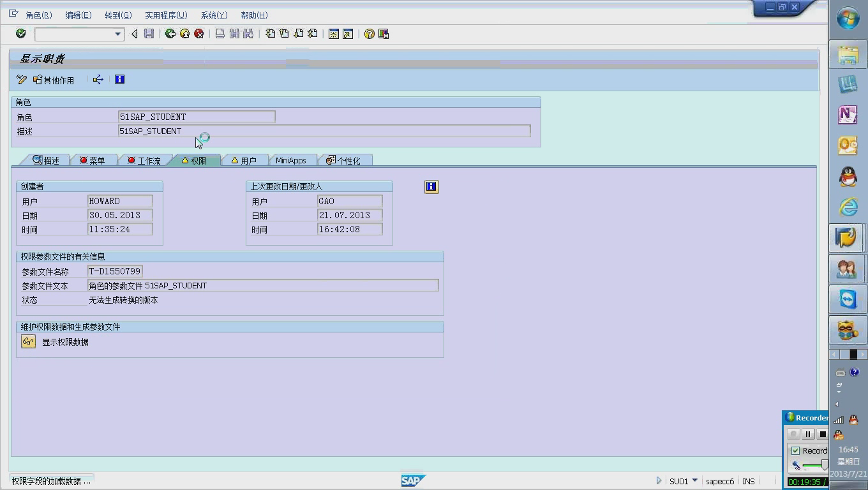Open Internet Explorer from the taskbar
Image resolution: width=868 pixels, height=490 pixels.
click(848, 207)
